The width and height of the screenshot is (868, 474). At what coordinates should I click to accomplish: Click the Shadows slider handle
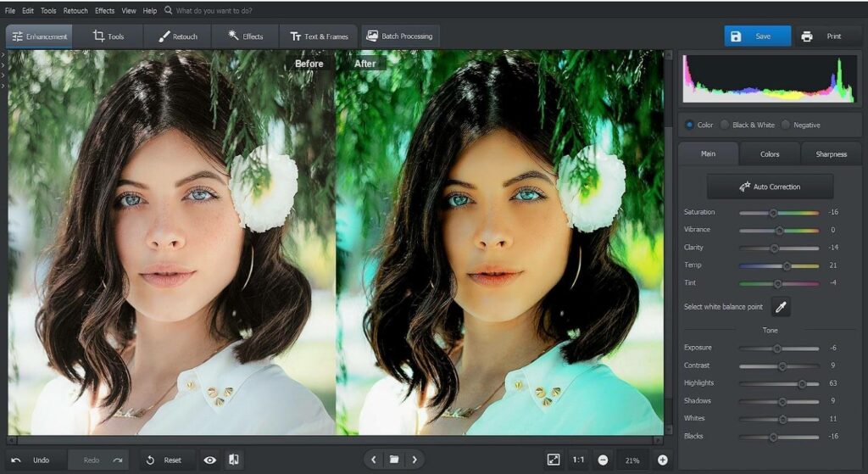coord(782,401)
